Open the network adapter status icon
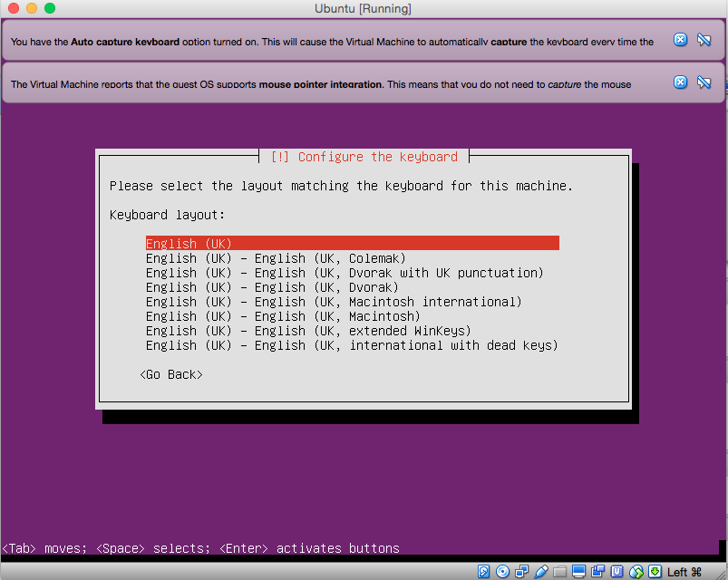The height and width of the screenshot is (580, 728). (x=521, y=572)
